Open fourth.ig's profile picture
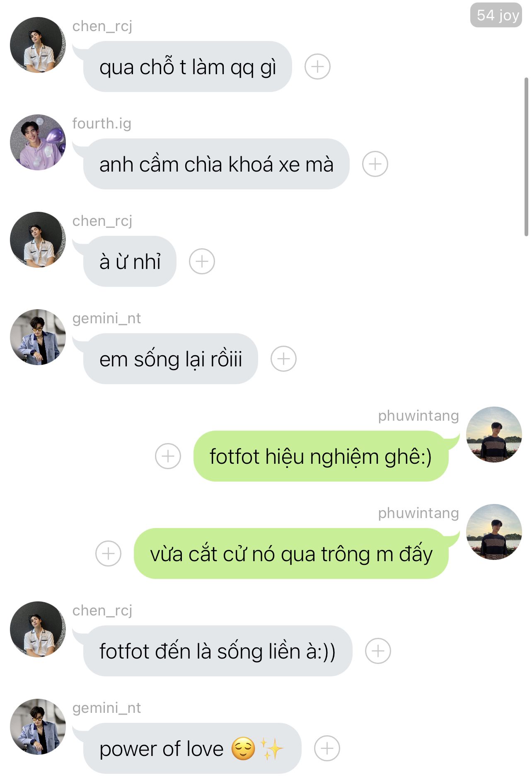 tap(38, 142)
